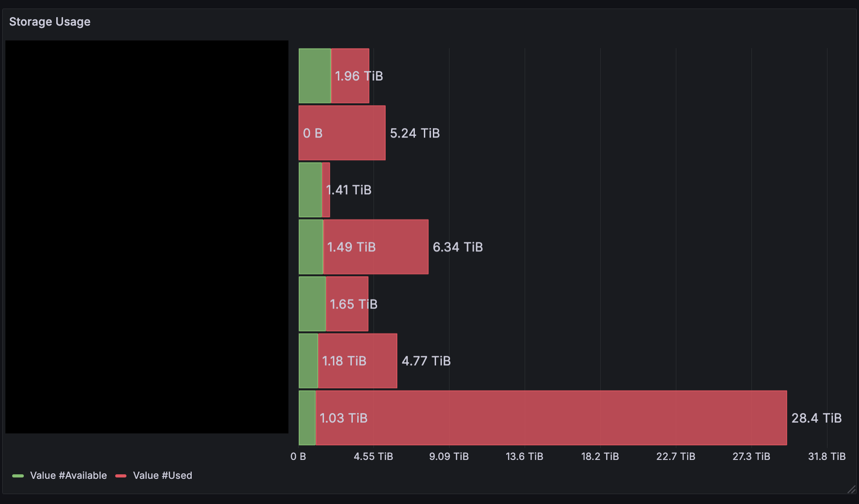Click the green segment of the 1.65 TiB bar
The height and width of the screenshot is (504, 859).
click(312, 304)
